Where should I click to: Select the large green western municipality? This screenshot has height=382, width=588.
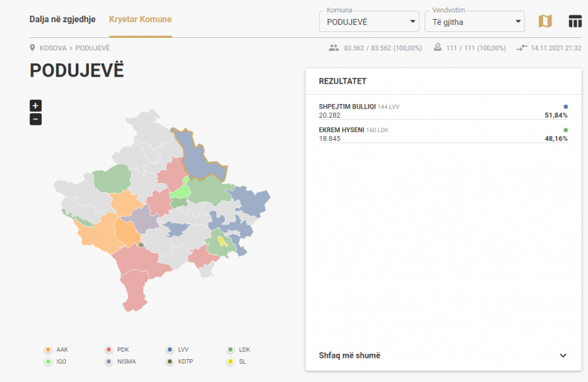point(112,179)
